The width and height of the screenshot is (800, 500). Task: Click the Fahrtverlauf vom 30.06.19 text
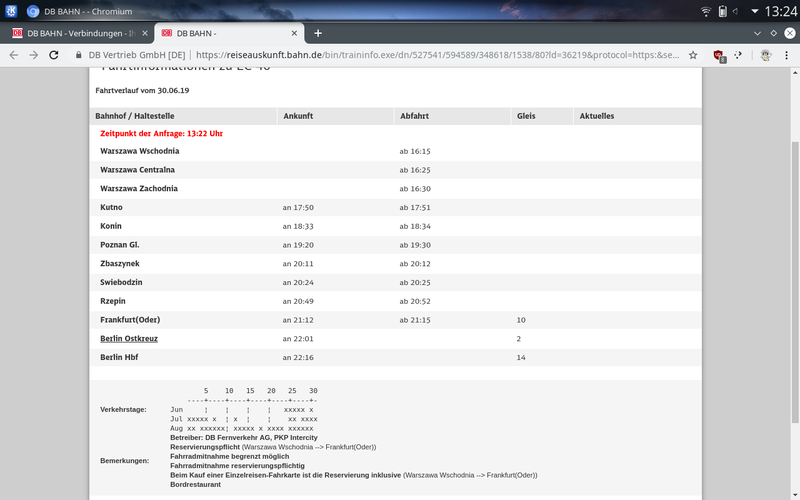tap(142, 91)
